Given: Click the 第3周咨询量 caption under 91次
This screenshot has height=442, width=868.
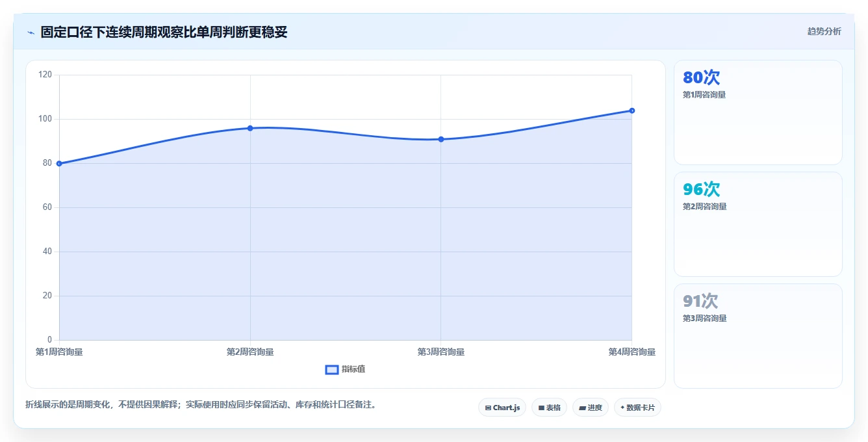Looking at the screenshot, I should click(704, 318).
